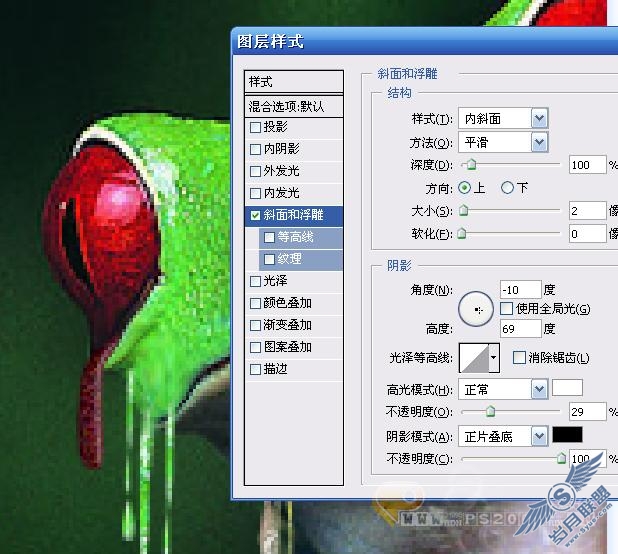
Task: Click the 软化 value field showing 0
Action: 587,234
